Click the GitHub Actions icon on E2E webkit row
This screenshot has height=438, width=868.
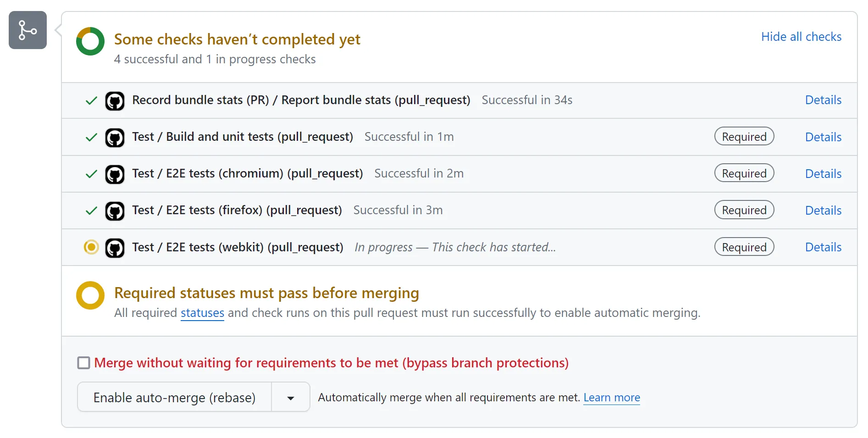pyautogui.click(x=115, y=247)
